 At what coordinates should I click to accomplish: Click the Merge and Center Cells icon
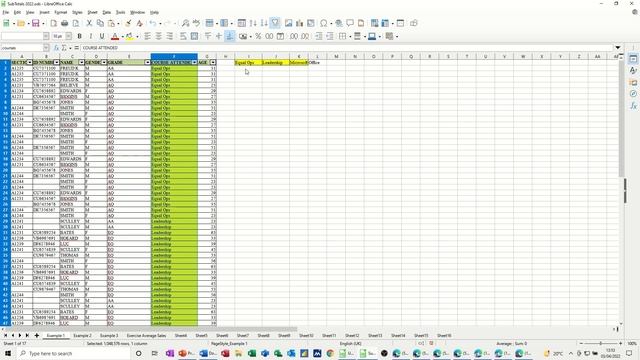[194, 36]
